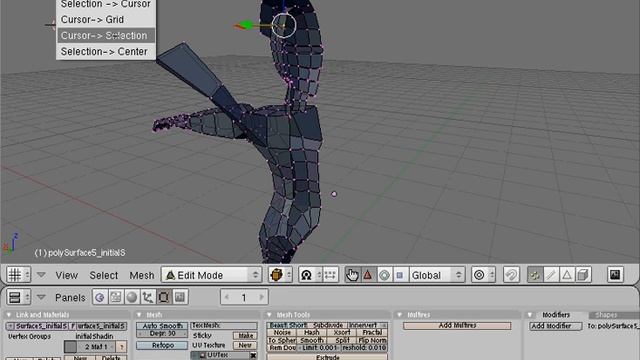Open the Object context axes icon
Screen dimensions: 640x360
pos(148,297)
